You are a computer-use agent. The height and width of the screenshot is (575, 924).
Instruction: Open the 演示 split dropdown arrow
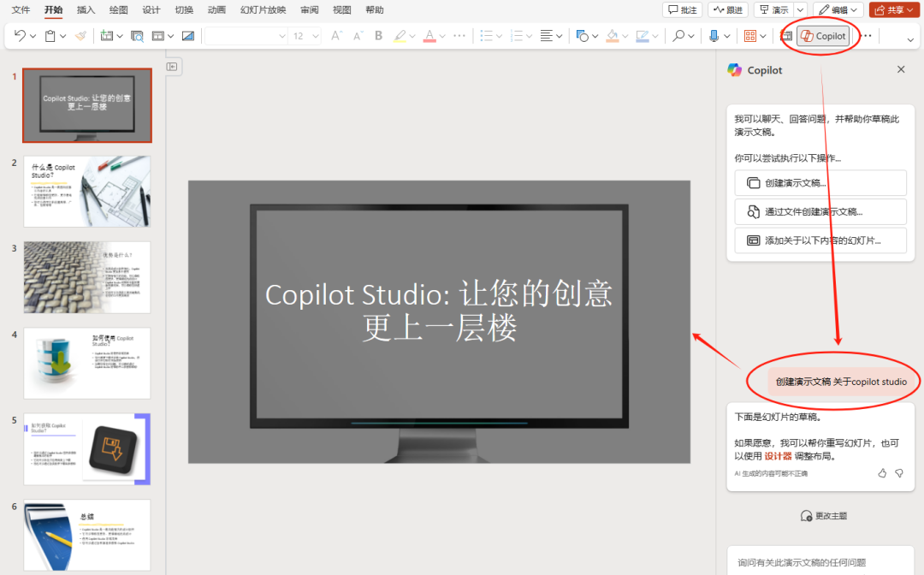pyautogui.click(x=800, y=10)
